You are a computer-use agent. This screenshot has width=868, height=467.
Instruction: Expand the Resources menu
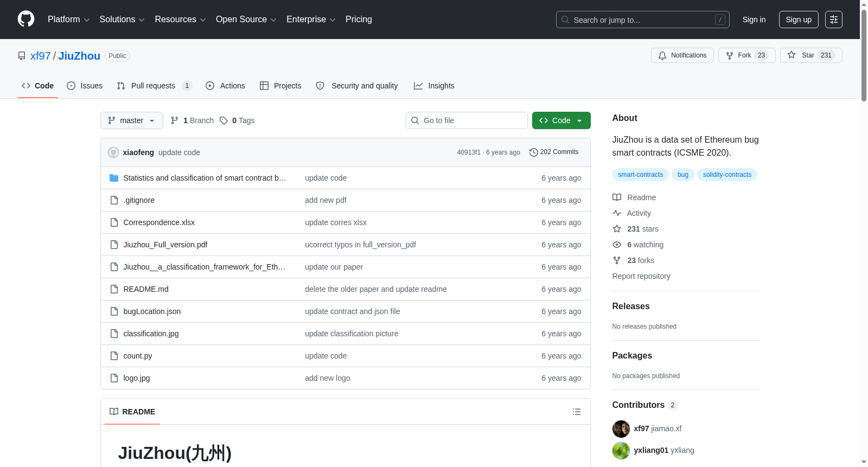(181, 20)
